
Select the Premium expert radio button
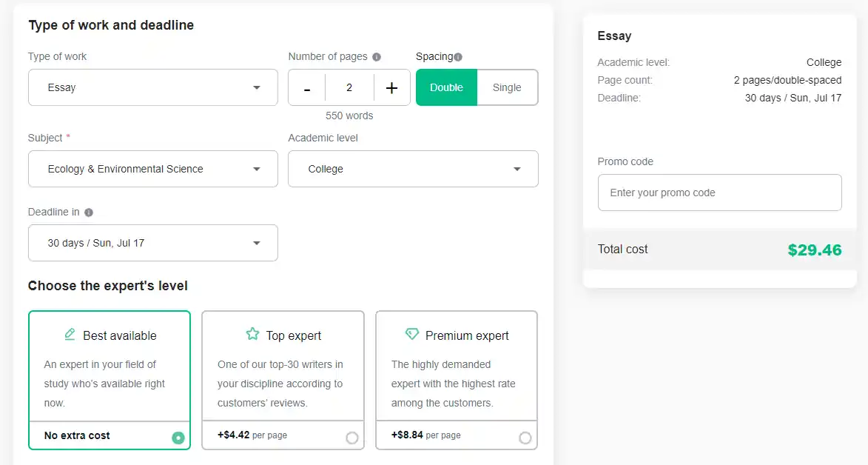click(x=525, y=438)
